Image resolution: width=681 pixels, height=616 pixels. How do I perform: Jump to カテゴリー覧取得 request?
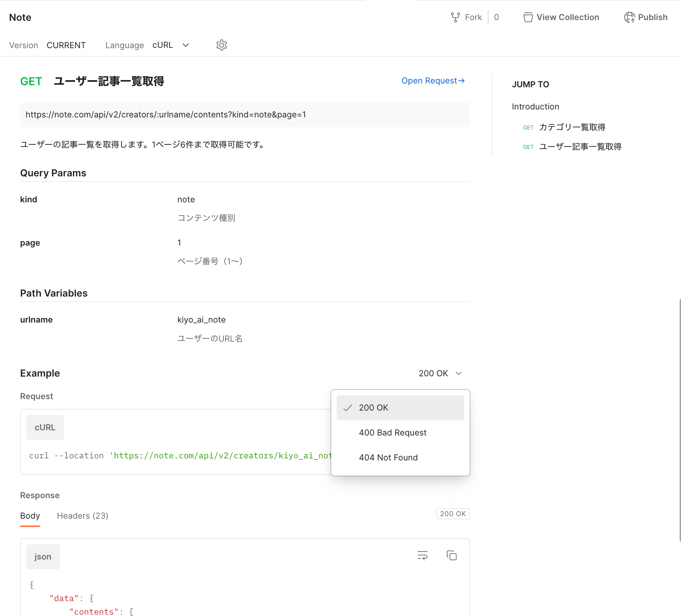(564, 127)
